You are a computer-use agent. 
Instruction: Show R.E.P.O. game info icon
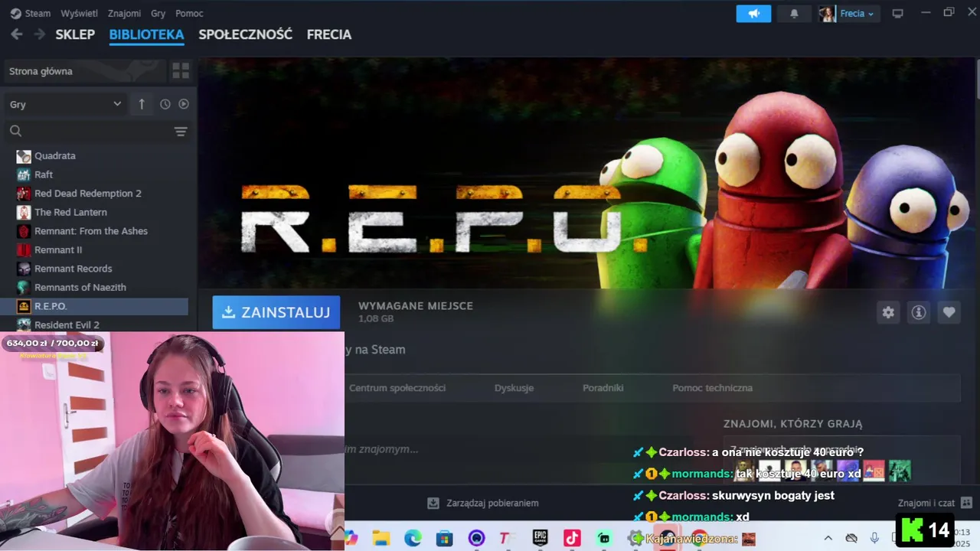[919, 312]
